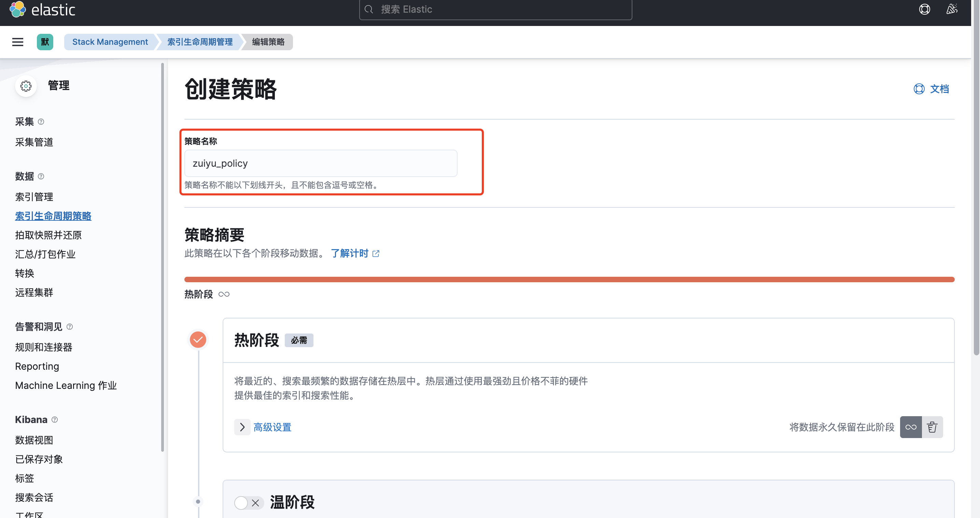Expand 高级设置 chevron arrow
The image size is (980, 518).
[x=242, y=427]
